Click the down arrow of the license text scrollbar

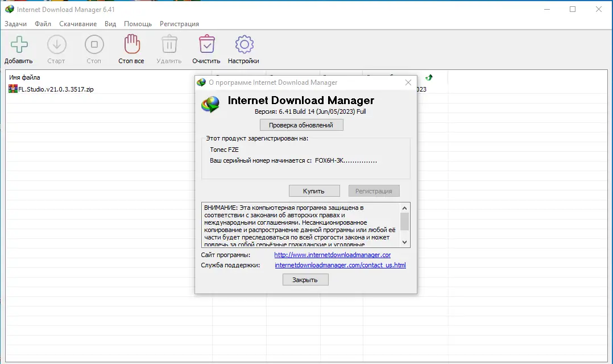tap(405, 241)
